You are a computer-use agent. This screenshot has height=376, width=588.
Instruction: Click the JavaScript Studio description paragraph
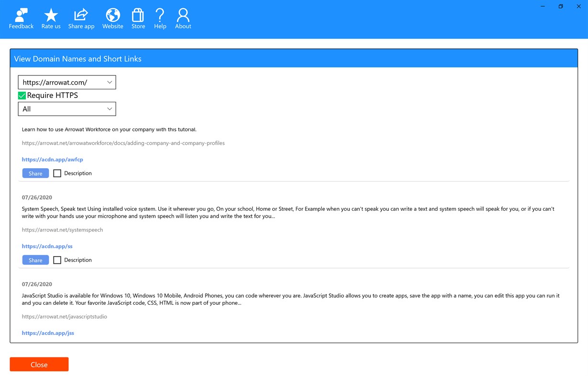pos(291,300)
